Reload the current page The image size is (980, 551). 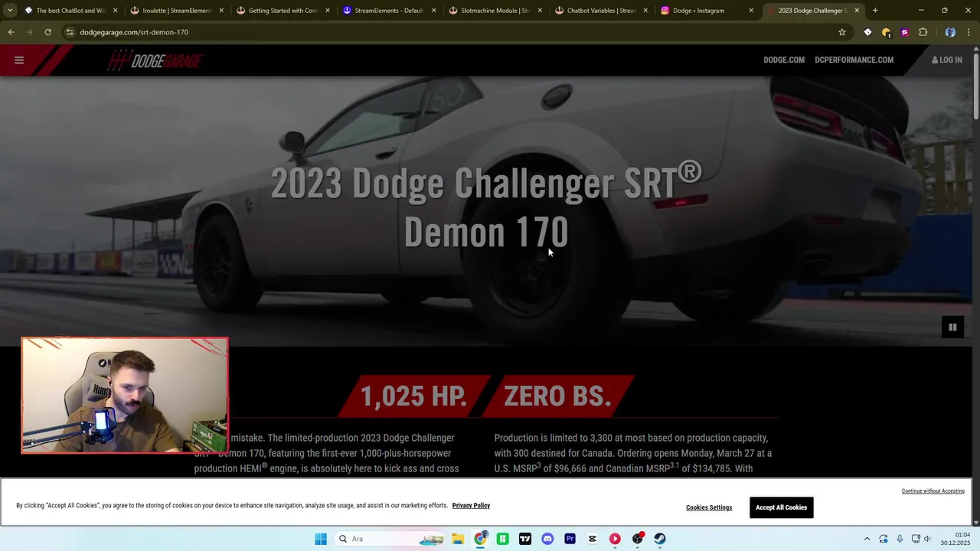coord(47,32)
